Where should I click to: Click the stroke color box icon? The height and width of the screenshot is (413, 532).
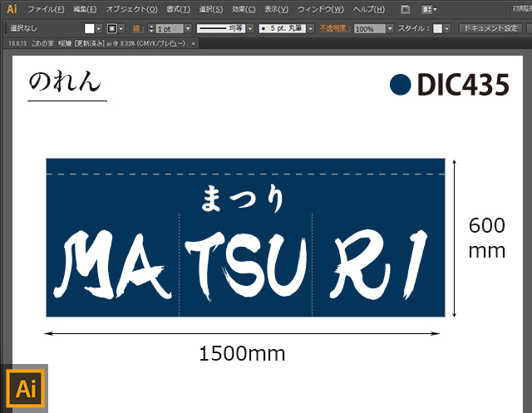pyautogui.click(x=111, y=28)
